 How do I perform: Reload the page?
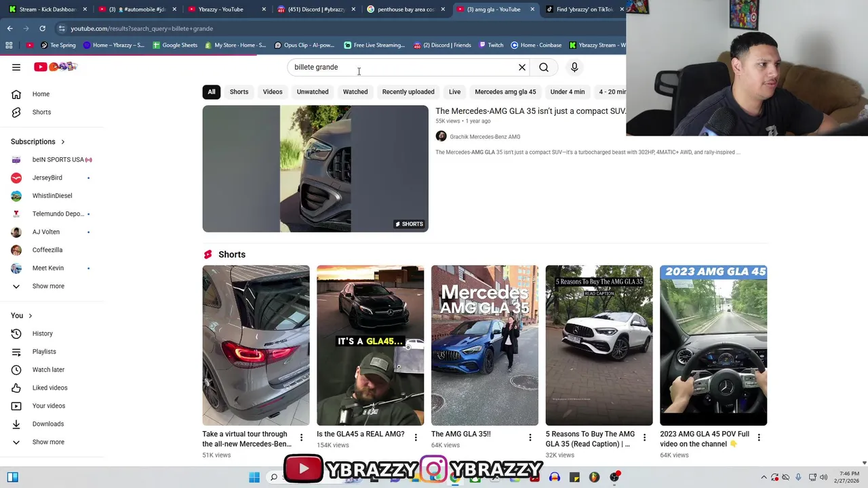[42, 28]
